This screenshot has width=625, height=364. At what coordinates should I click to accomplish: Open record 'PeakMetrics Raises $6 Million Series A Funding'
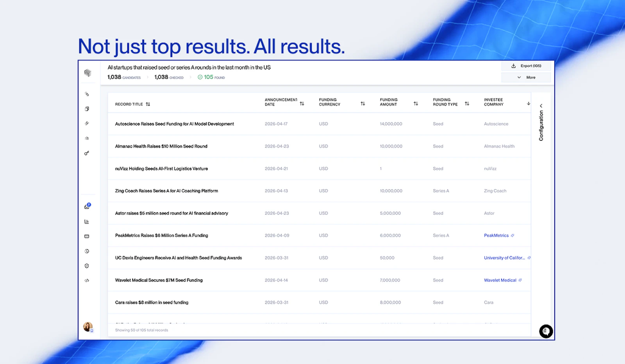161,236
